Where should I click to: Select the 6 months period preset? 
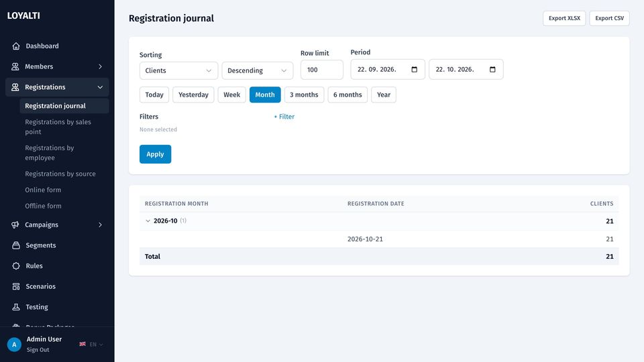(x=347, y=95)
